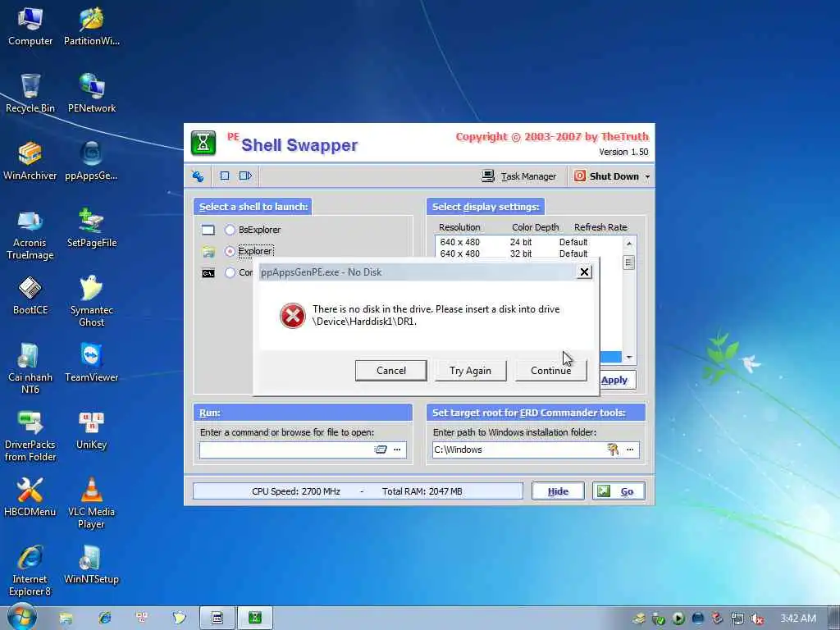This screenshot has height=630, width=840.
Task: Click the Go button
Action: [619, 491]
